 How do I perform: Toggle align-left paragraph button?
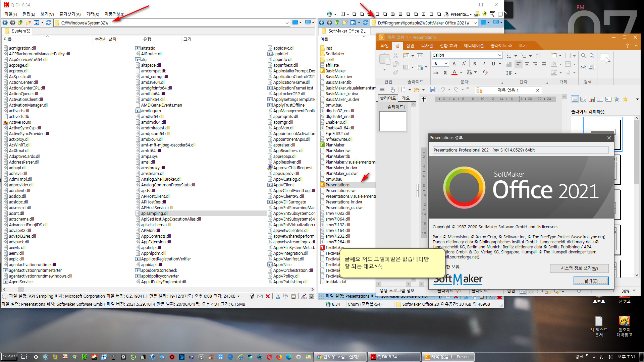tap(519, 64)
